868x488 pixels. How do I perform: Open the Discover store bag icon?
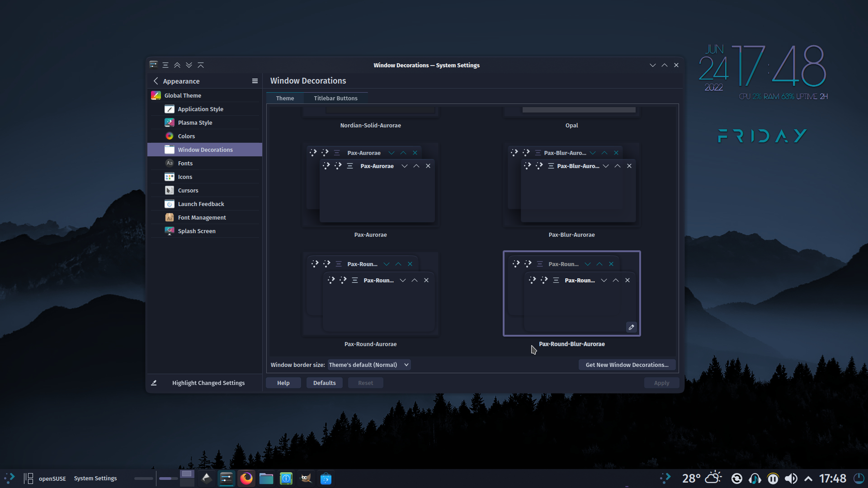[x=326, y=478]
